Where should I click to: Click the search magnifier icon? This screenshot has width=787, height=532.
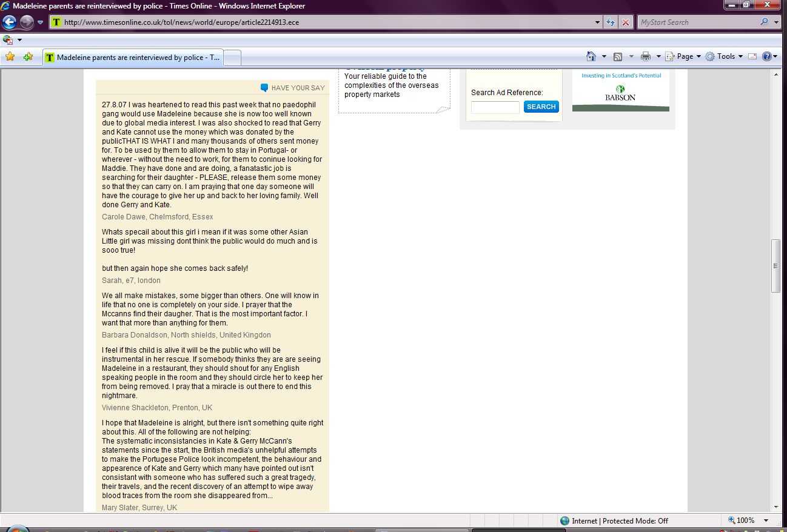tap(764, 22)
